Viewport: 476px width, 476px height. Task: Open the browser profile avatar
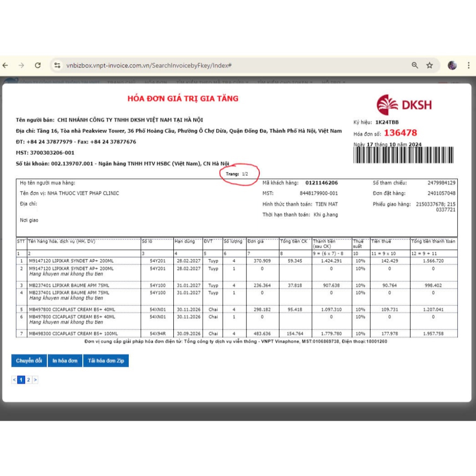[x=452, y=66]
